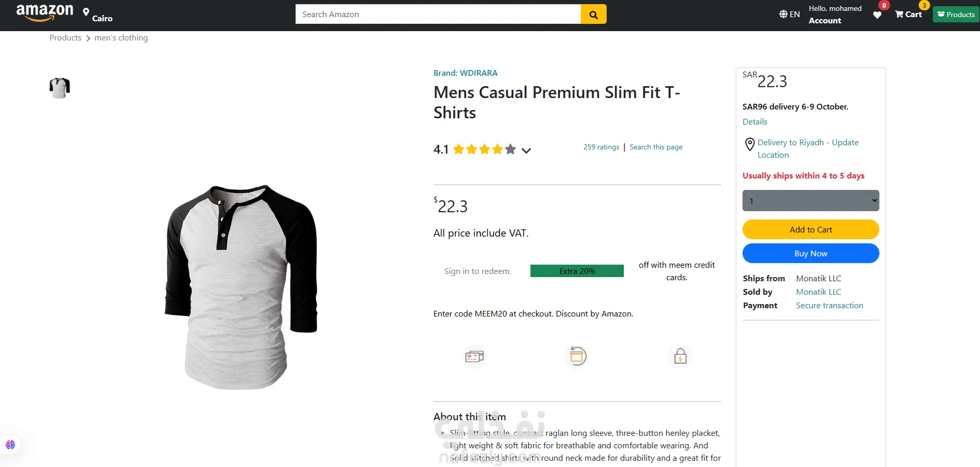This screenshot has width=980, height=467.
Task: Click the returns box icon
Action: [x=577, y=356]
